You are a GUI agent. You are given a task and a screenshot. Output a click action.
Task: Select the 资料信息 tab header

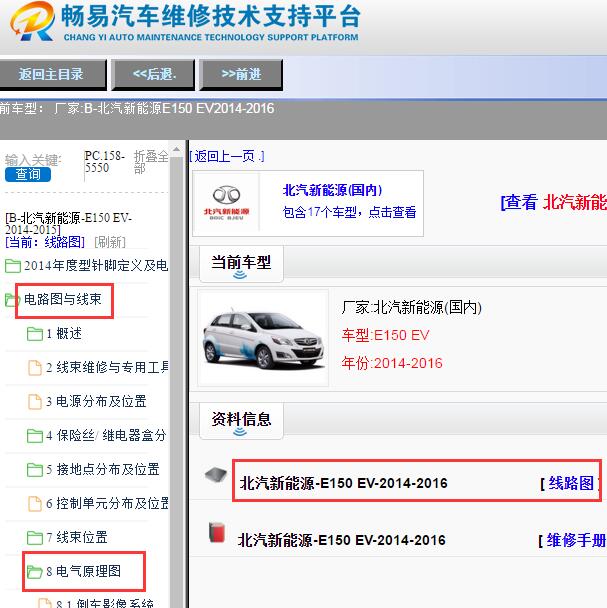(x=241, y=420)
